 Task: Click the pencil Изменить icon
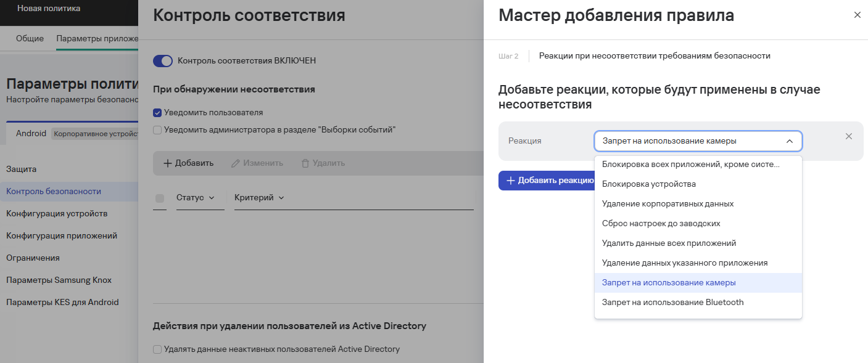point(235,163)
